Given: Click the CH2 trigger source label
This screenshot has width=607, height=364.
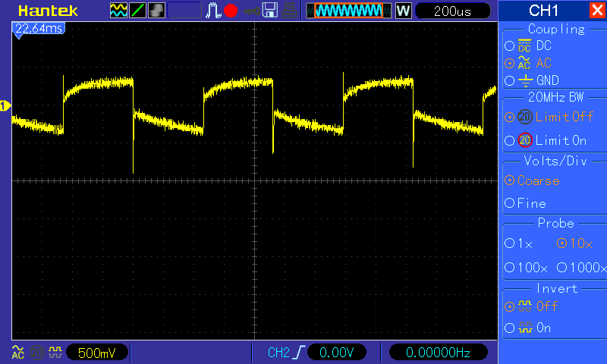Looking at the screenshot, I should point(278,353).
